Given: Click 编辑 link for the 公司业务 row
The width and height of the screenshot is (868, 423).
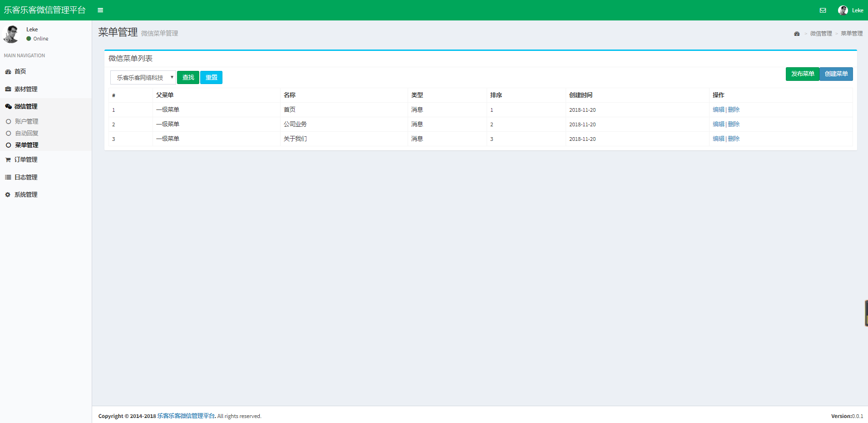Looking at the screenshot, I should (718, 124).
